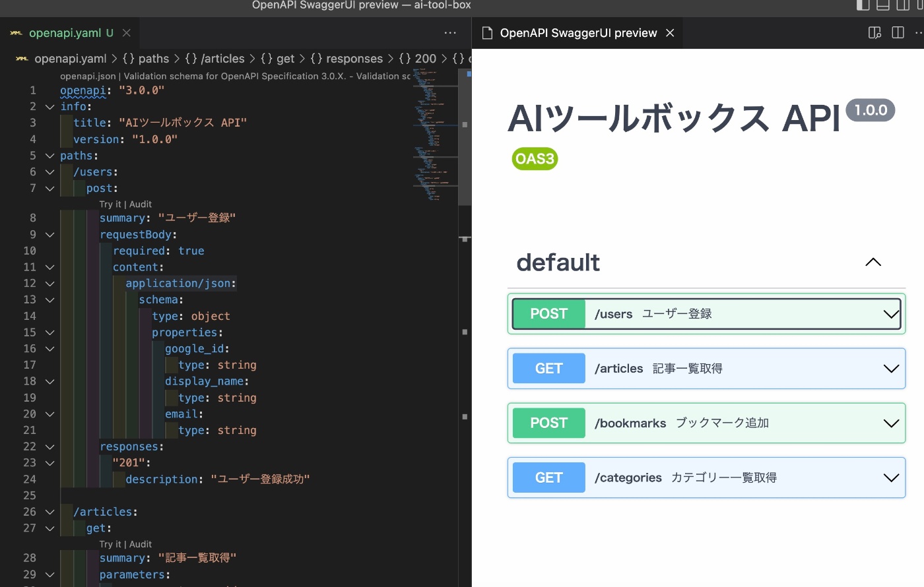Close the OpenAPI SwaggerUI preview tab

point(670,33)
